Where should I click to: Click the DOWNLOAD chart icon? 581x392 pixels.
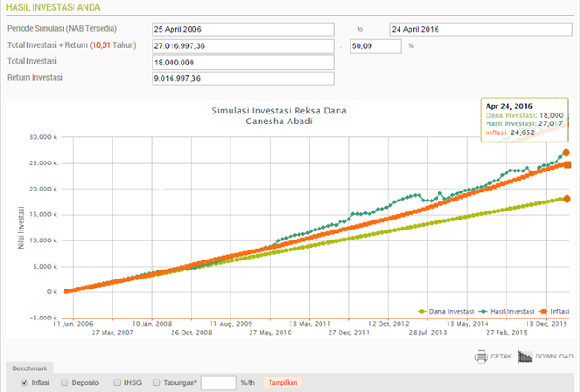coord(527,357)
